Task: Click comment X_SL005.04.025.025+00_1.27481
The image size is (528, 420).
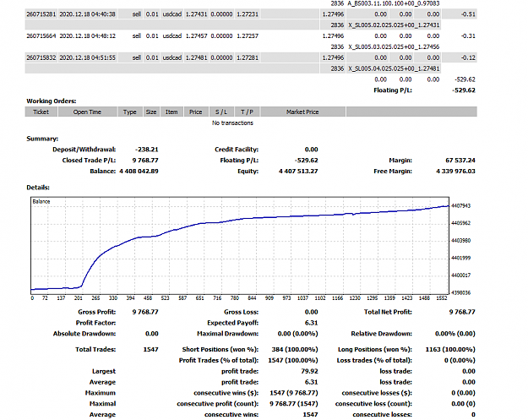Action: 394,68
